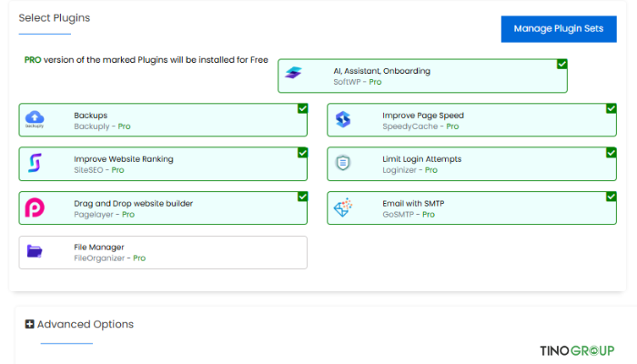Click the PRO version free install notice
This screenshot has height=364, width=637.
(x=147, y=60)
